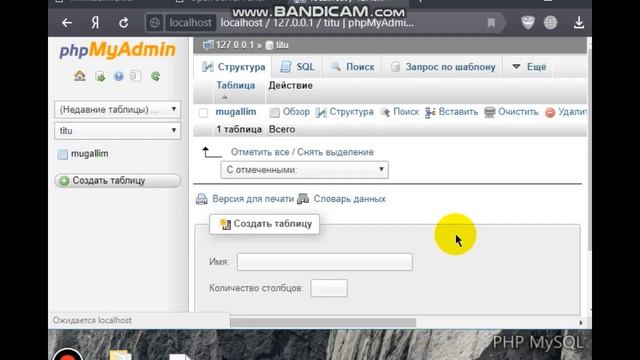Click the printer icon for print version
The width and height of the screenshot is (640, 360).
coord(202,199)
